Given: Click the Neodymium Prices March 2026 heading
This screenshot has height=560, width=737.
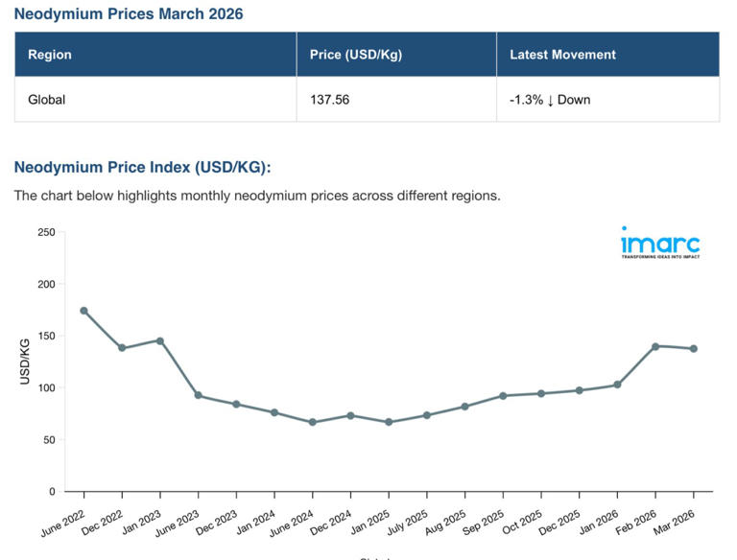Looking at the screenshot, I should 129,13.
